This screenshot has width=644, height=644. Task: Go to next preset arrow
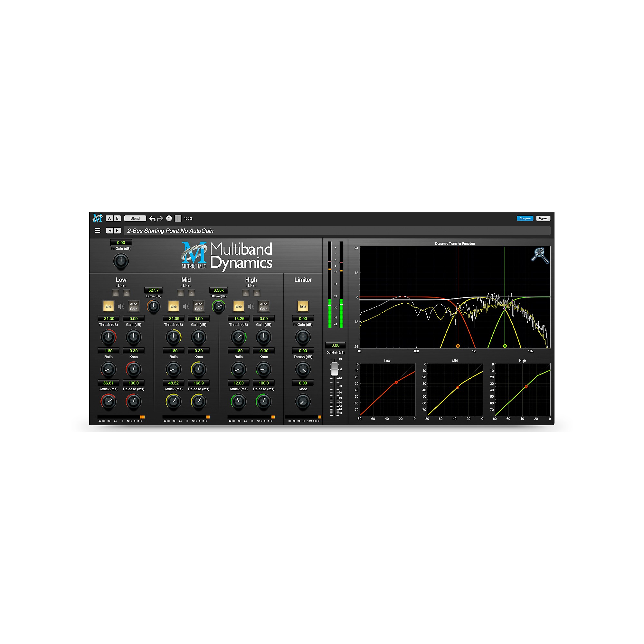[117, 230]
